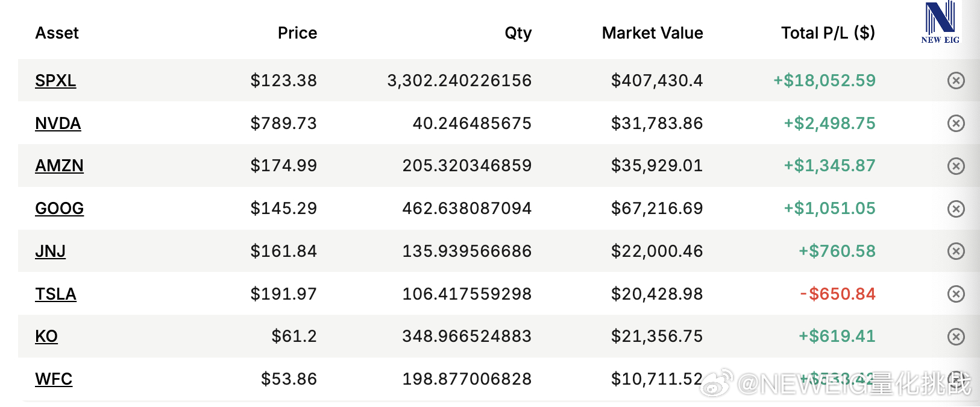Viewport: 980px width, 407px height.
Task: Remove the KO holding using its X icon
Action: [x=956, y=336]
